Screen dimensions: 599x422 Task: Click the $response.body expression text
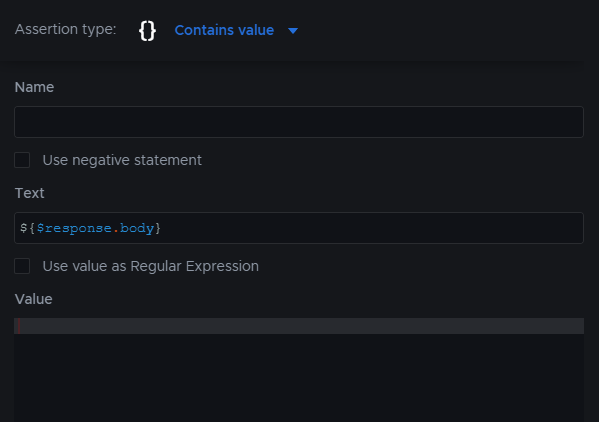pyautogui.click(x=95, y=228)
